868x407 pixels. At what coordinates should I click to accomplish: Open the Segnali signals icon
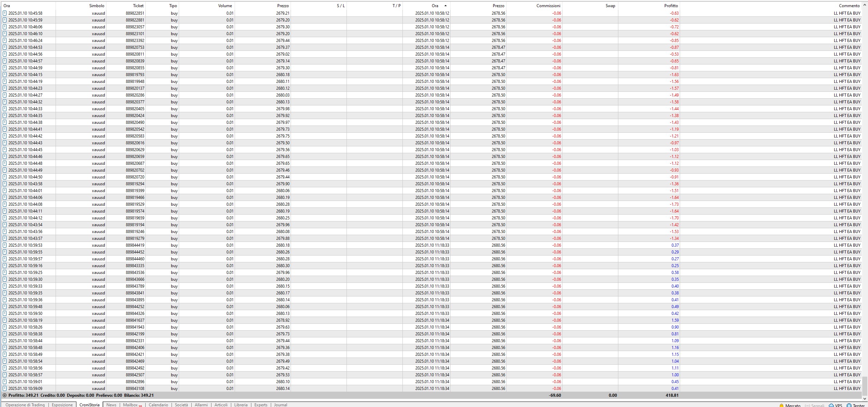tap(807, 405)
